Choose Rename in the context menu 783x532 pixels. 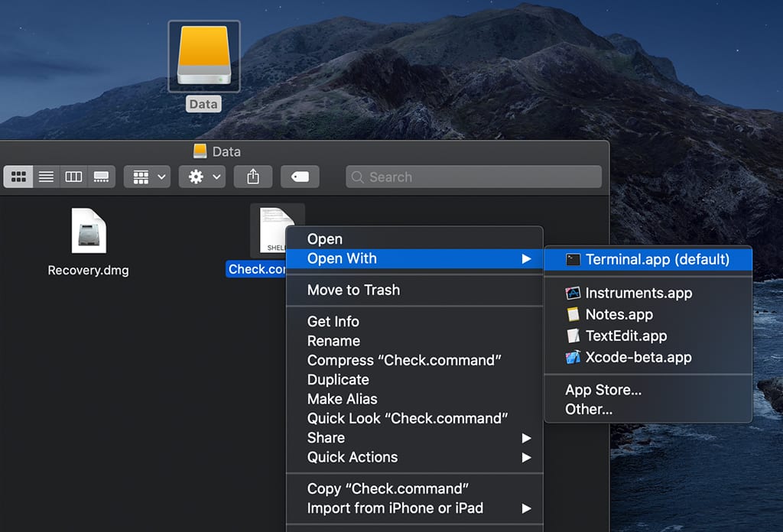(414, 341)
